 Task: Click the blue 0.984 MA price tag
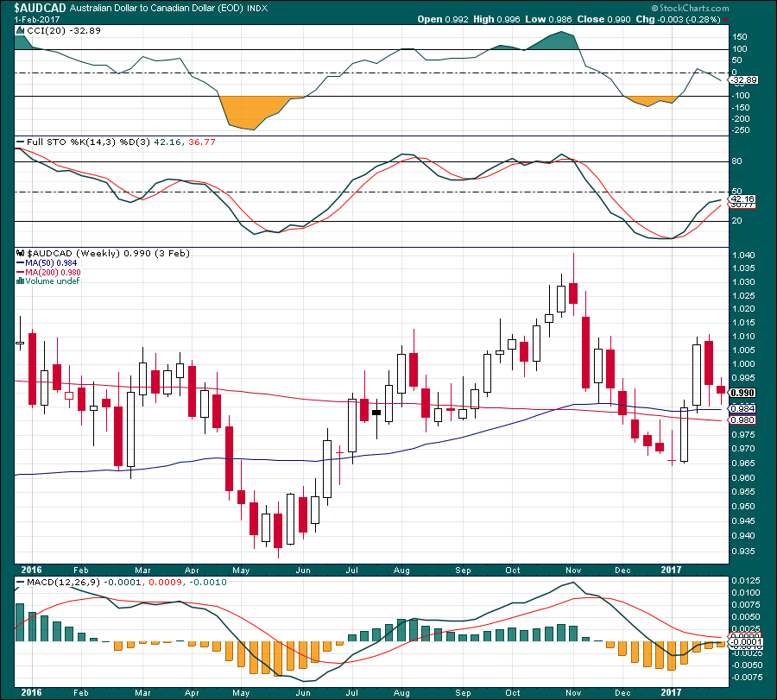tap(743, 409)
